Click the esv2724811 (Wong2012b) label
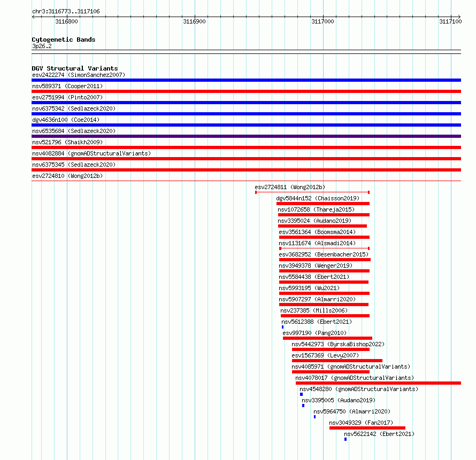476x460 pixels. click(290, 187)
